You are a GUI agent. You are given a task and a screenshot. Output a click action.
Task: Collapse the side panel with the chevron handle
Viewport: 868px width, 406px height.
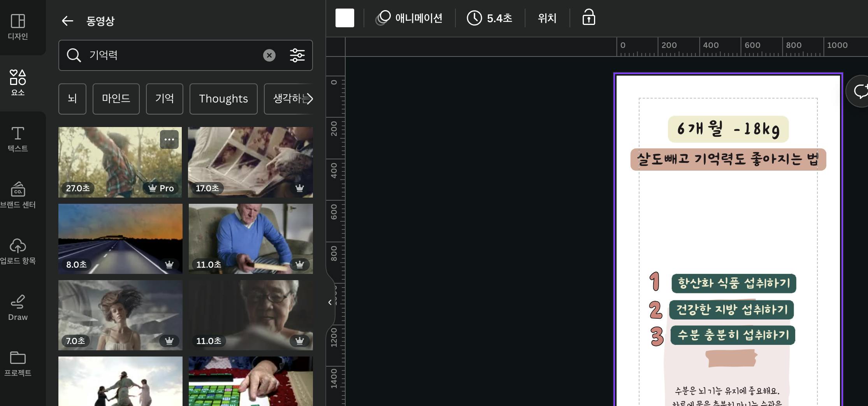coord(330,302)
